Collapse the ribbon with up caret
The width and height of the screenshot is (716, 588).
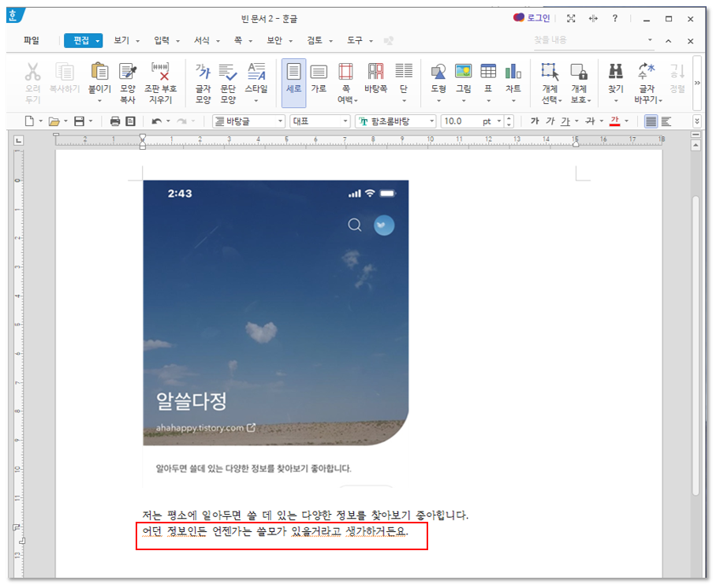point(668,41)
